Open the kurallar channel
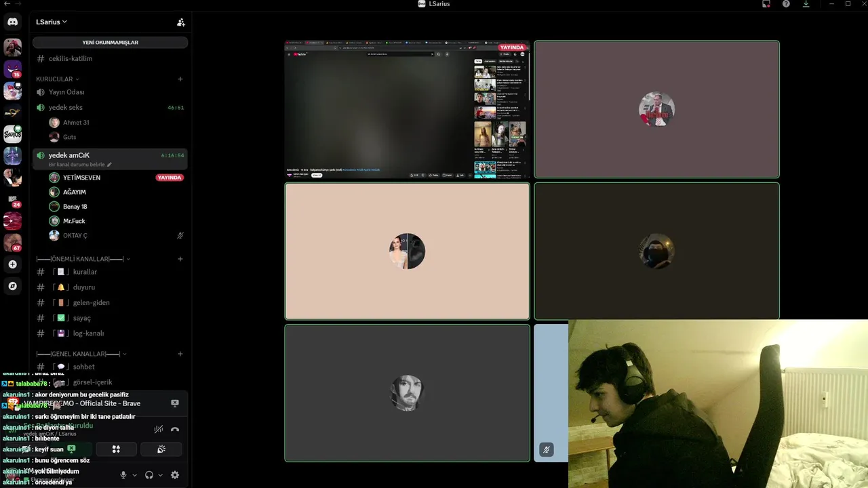Image resolution: width=868 pixels, height=488 pixels. pyautogui.click(x=110, y=272)
